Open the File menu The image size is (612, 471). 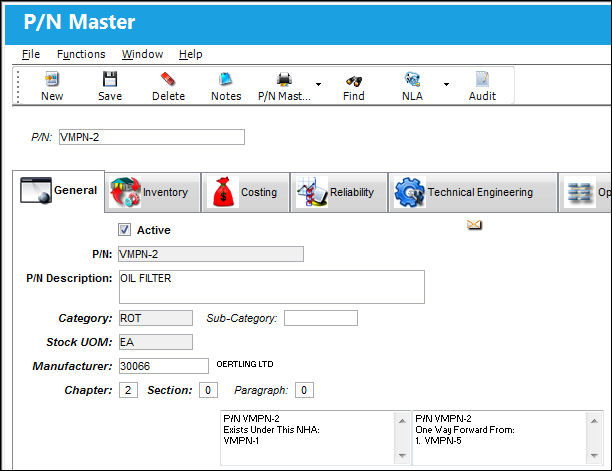point(30,54)
